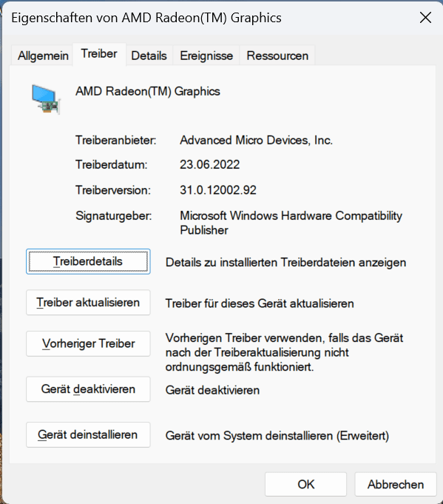The width and height of the screenshot is (443, 504).
Task: Cancel the dialog via Abbrechen
Action: pos(396,485)
